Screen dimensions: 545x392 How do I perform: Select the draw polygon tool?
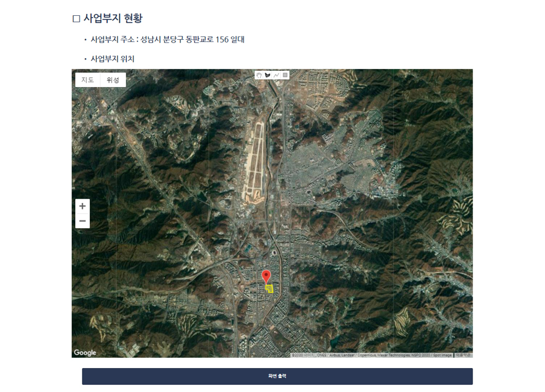pyautogui.click(x=268, y=75)
